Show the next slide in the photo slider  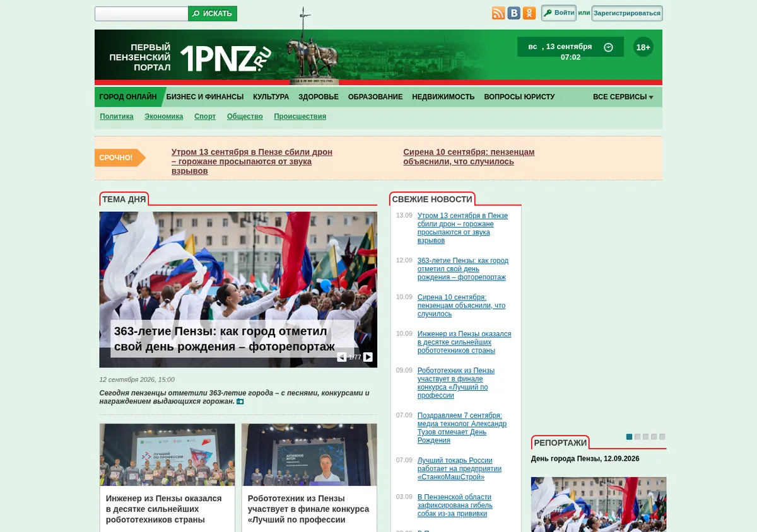[368, 357]
